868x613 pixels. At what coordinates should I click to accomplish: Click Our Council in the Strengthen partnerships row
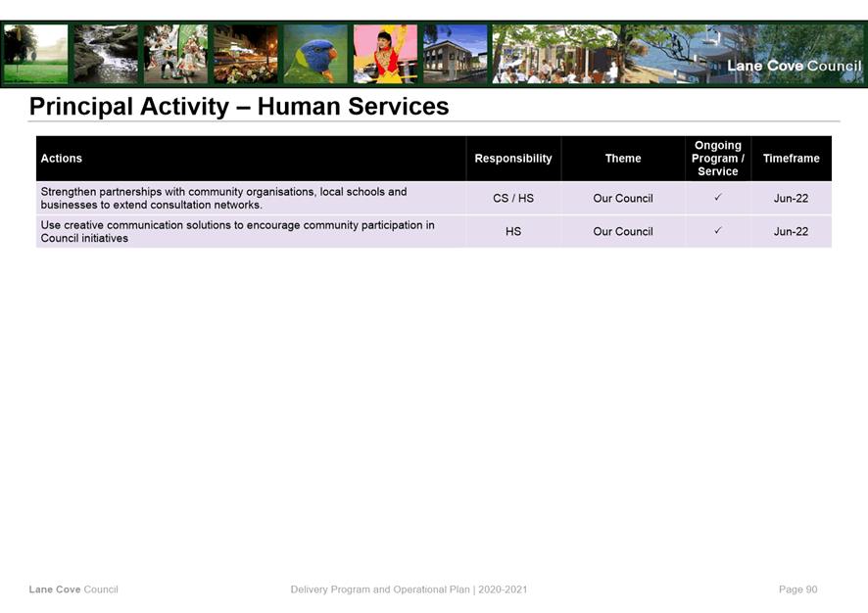623,198
